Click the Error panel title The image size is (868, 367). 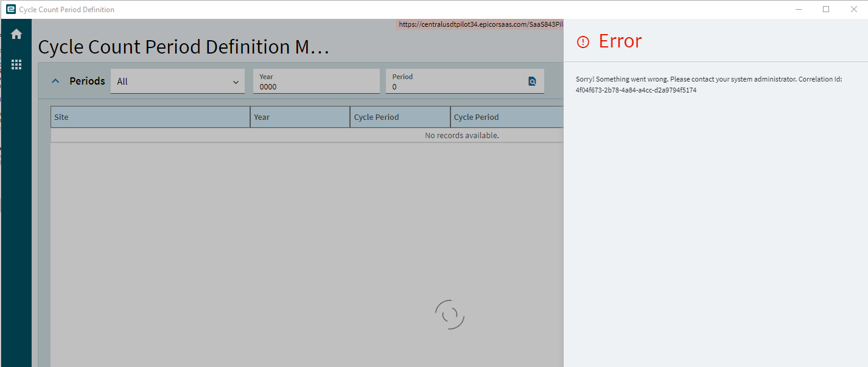pos(620,41)
